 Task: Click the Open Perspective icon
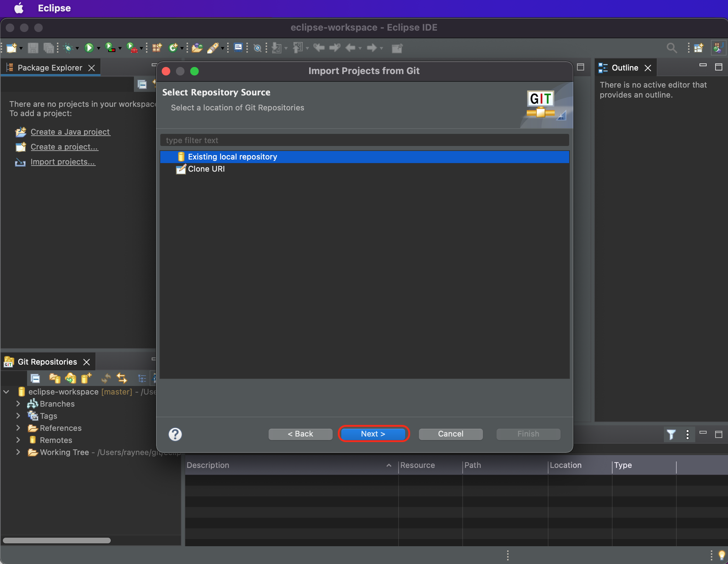pos(698,48)
